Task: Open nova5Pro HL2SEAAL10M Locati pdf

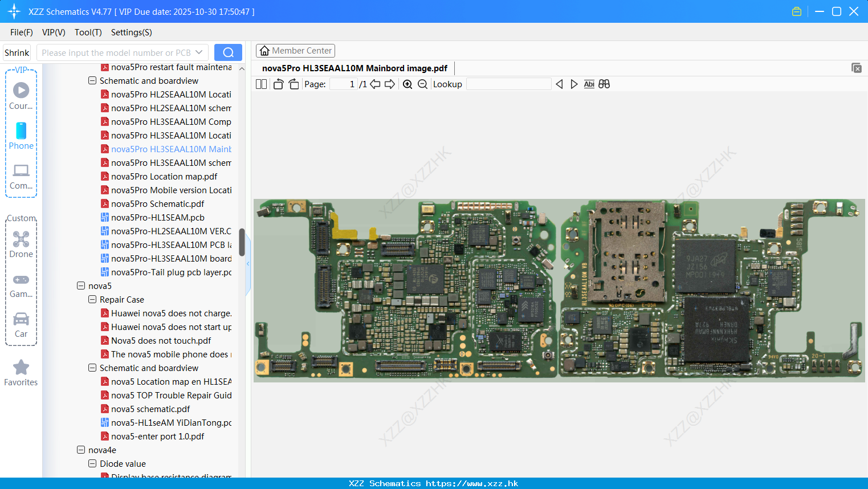Action: (x=166, y=95)
